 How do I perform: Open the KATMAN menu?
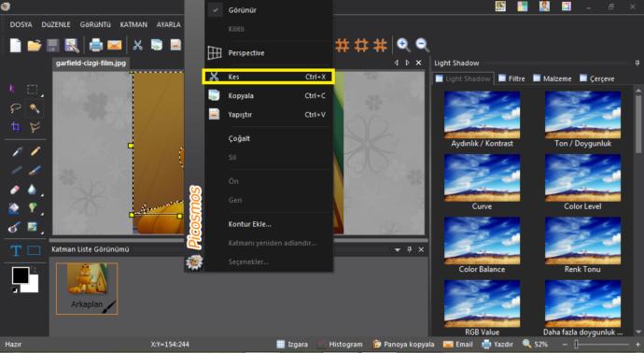[x=133, y=24]
